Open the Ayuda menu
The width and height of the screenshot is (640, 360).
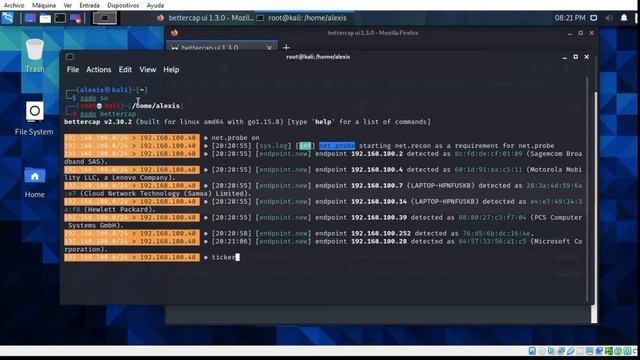coord(155,5)
